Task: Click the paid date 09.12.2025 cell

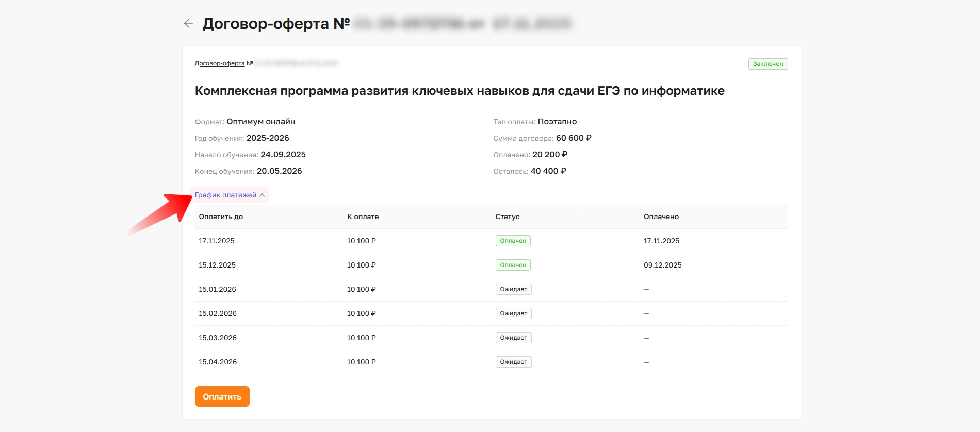Action: click(662, 265)
